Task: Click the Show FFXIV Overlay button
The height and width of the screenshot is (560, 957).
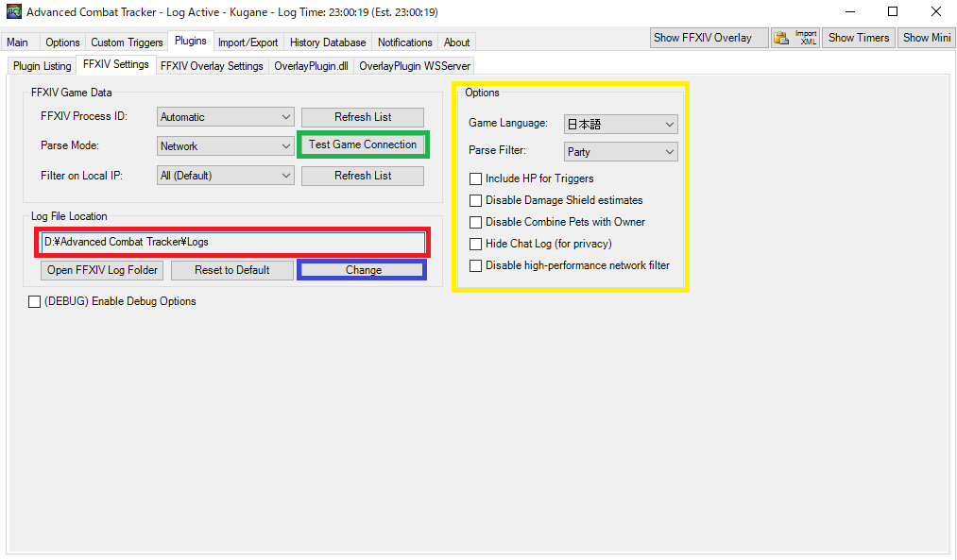Action: point(703,38)
